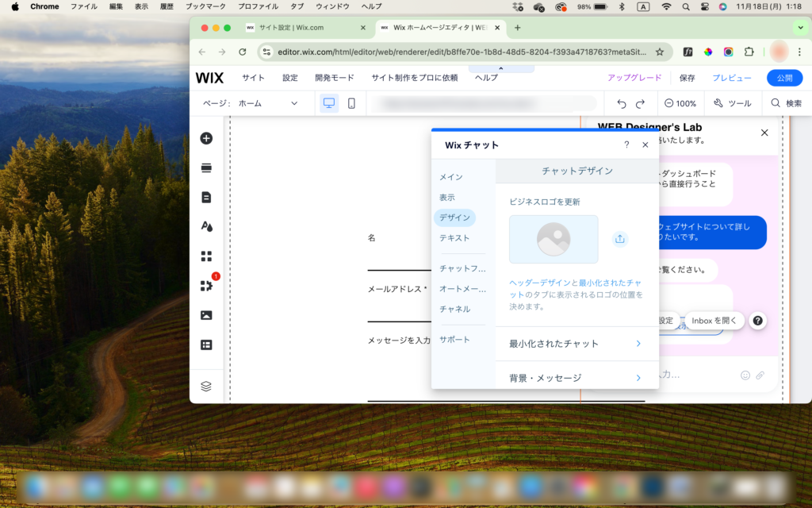Viewport: 812px width, 508px height.
Task: Expand the 最小化されたチャット section
Action: [x=577, y=344]
